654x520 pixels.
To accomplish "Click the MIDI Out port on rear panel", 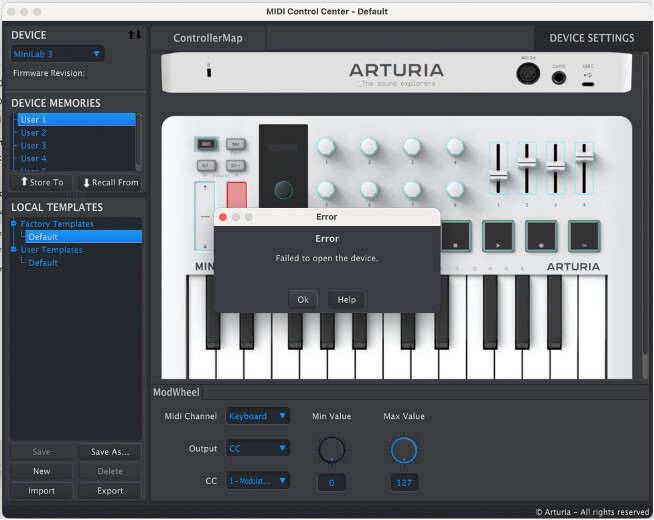I will tap(528, 74).
